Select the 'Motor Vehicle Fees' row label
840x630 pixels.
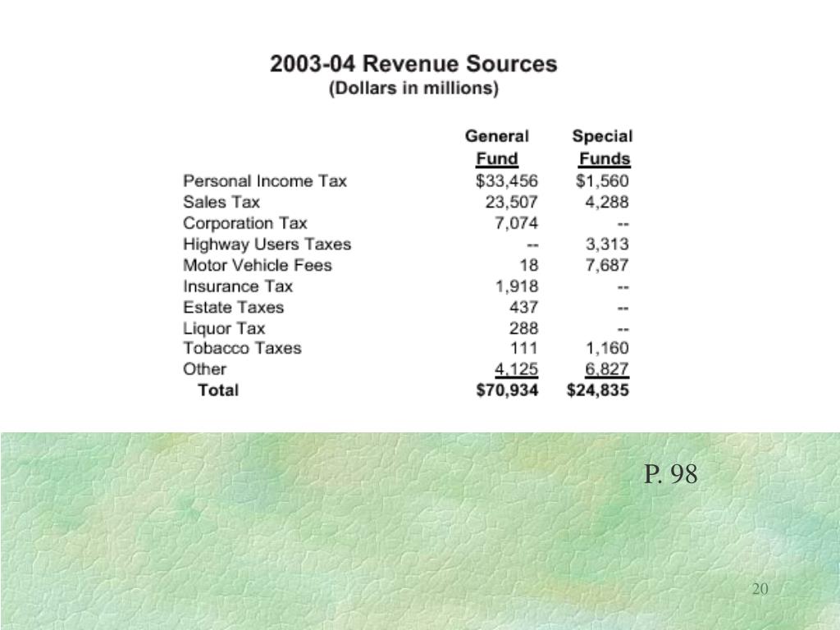[x=257, y=265]
